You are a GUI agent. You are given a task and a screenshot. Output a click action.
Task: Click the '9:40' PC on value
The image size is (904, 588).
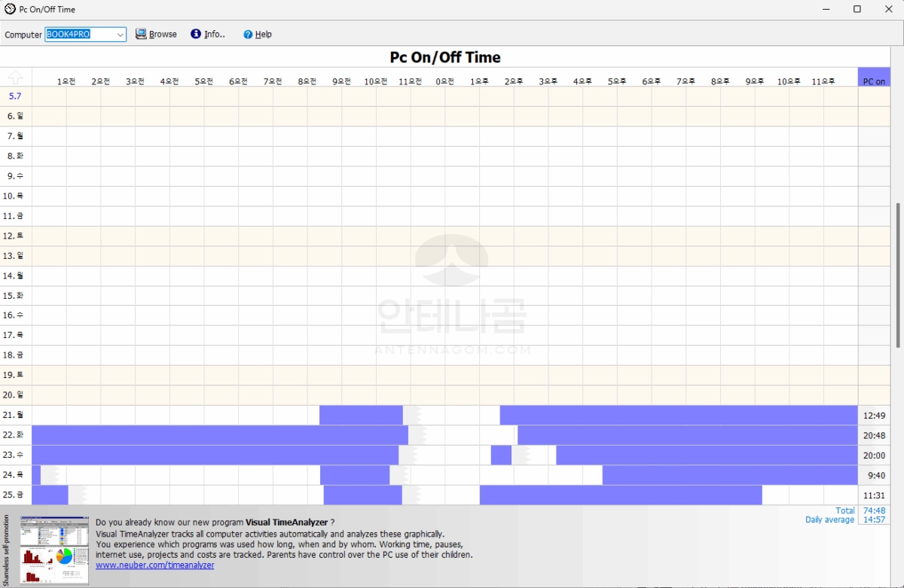(x=875, y=476)
